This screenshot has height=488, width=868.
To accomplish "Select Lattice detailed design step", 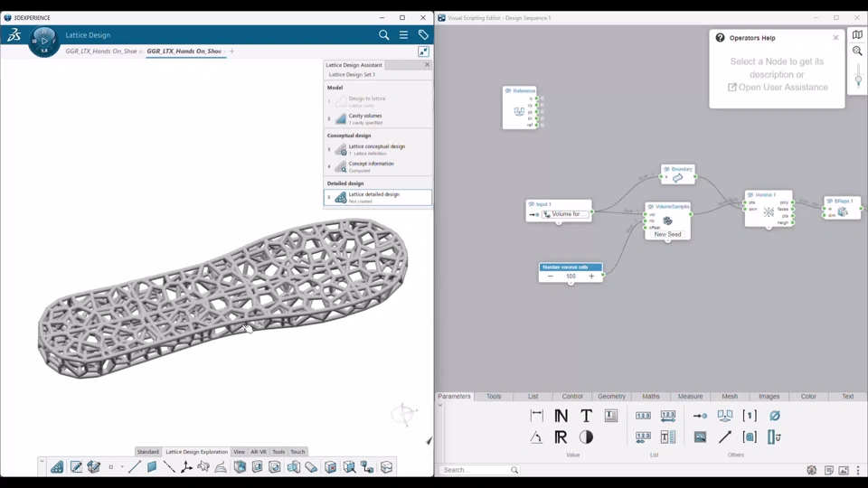I will point(378,198).
